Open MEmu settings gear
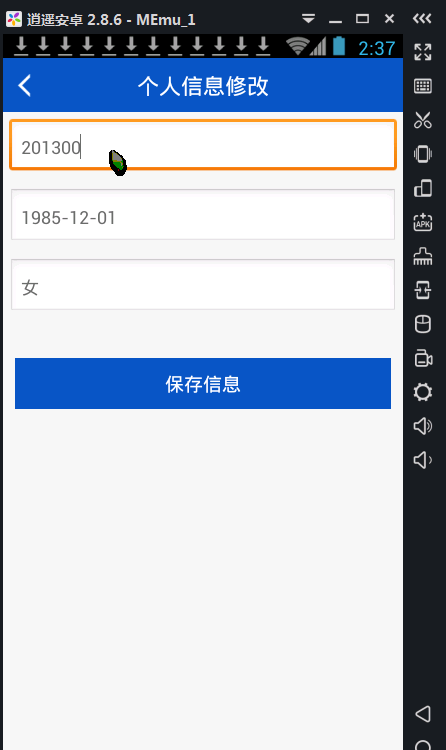Screen dimensions: 446x750 (423, 392)
